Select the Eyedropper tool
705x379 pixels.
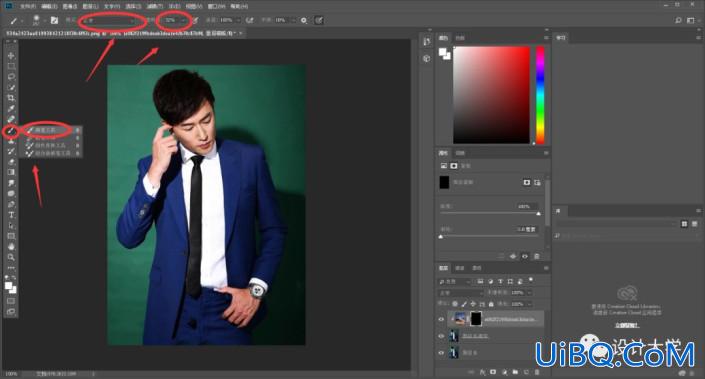pyautogui.click(x=11, y=109)
